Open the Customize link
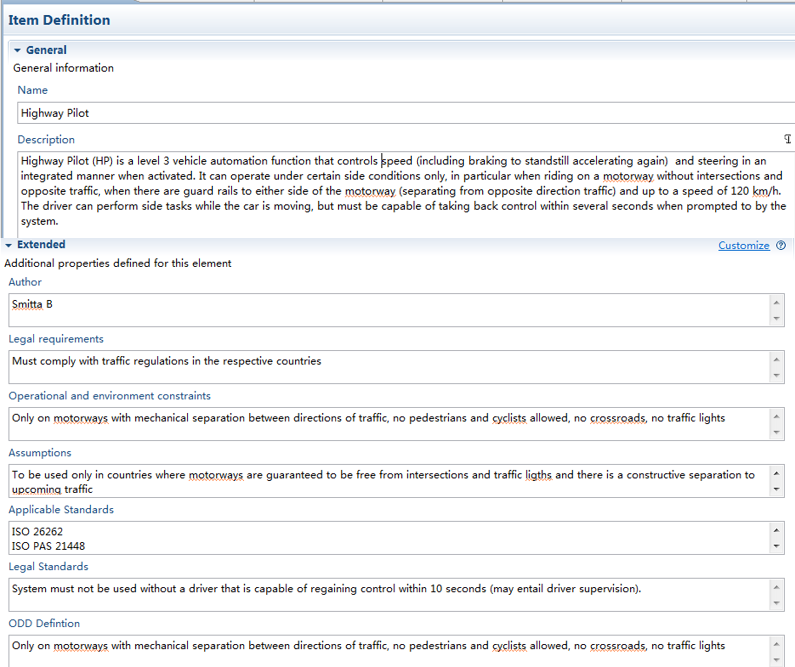Screen dimensions: 795x667 [743, 245]
